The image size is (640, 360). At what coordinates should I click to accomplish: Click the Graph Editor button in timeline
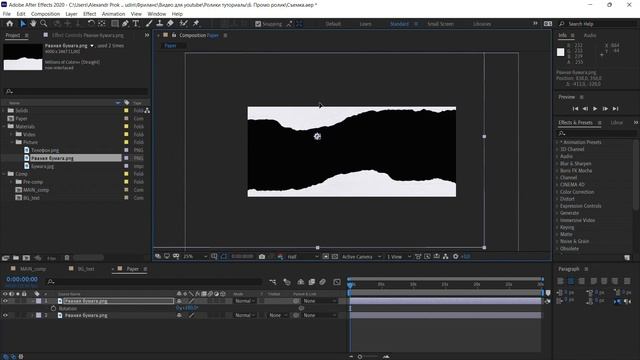(337, 282)
